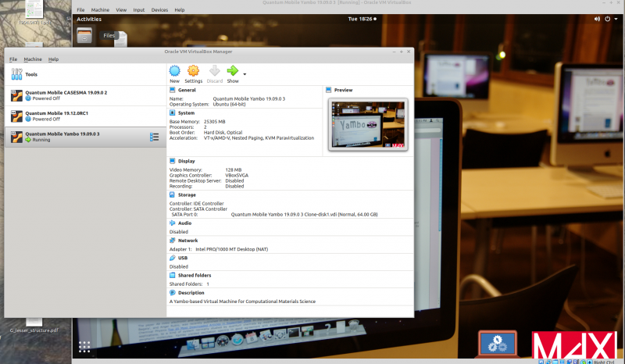Open the list menu icon on the Yambo VM row
The width and height of the screenshot is (625, 364).
pyautogui.click(x=154, y=137)
